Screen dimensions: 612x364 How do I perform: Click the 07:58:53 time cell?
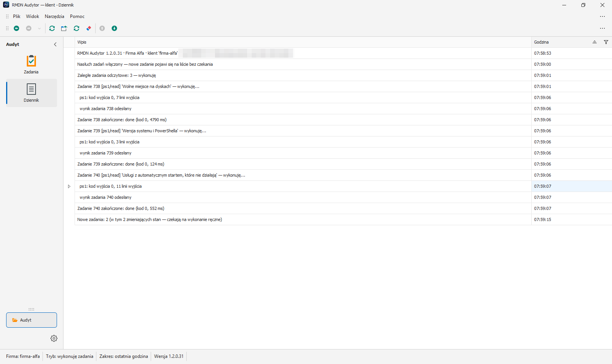[x=571, y=53]
